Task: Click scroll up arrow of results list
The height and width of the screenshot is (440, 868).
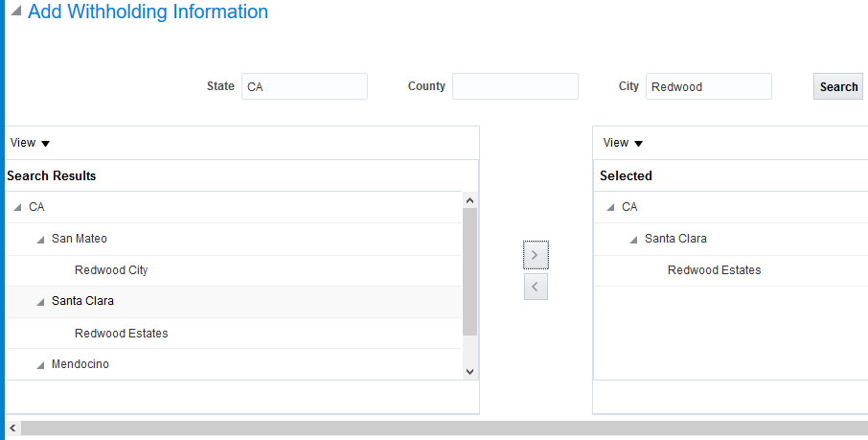Action: point(469,200)
